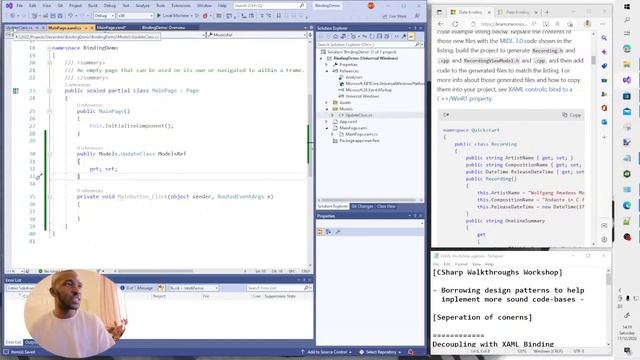This screenshot has width=640, height=360.
Task: Click the Visual Studio search box
Action: click(269, 6)
